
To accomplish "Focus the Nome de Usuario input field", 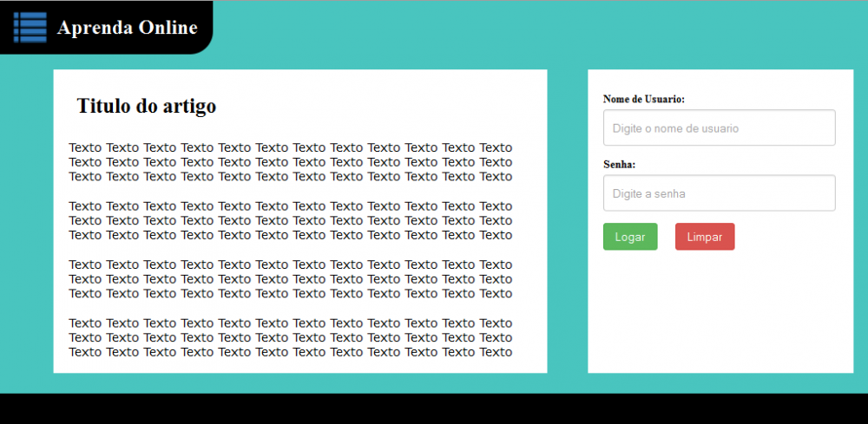I will coord(719,128).
